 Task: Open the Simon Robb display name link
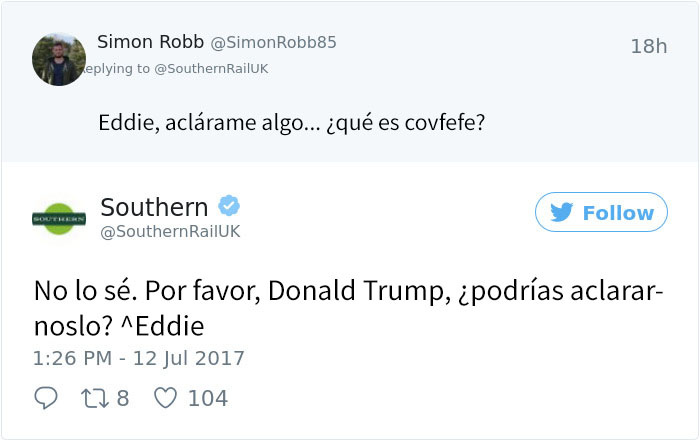point(150,42)
